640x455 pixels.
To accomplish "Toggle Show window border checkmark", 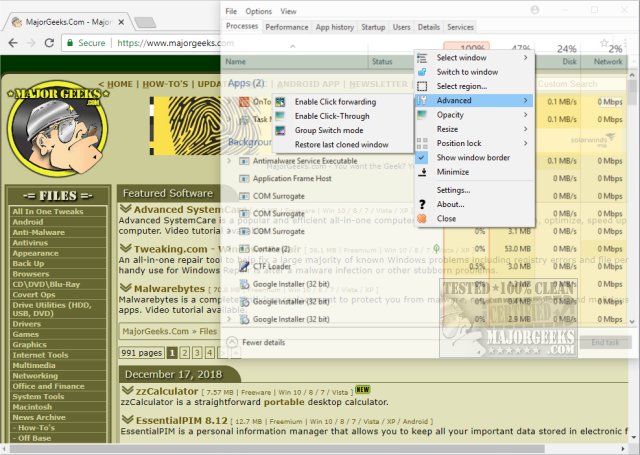I will 422,158.
